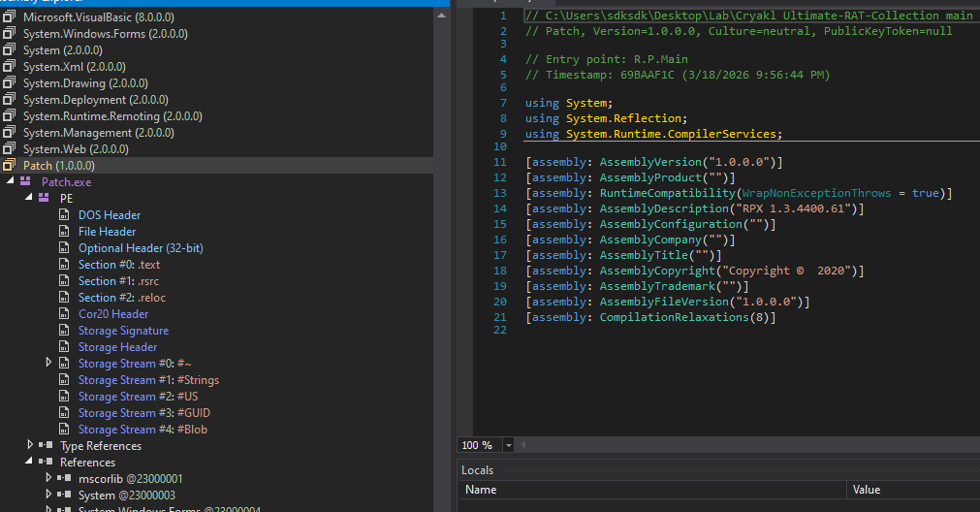
Task: Click the Section #1: .rsrc icon
Action: click(x=65, y=281)
